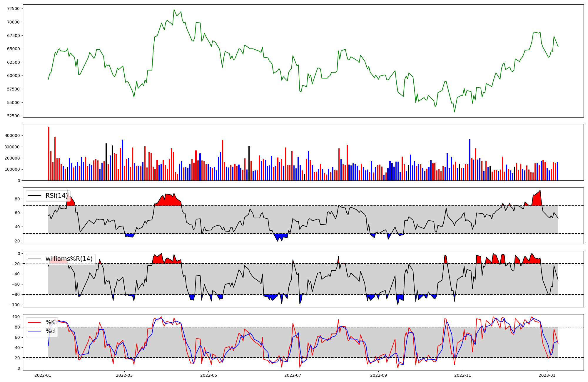Click the 2022-11 x-axis date label

(x=463, y=375)
